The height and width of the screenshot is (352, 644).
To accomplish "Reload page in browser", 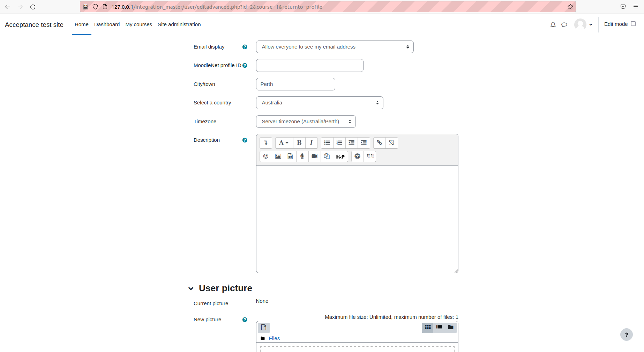I will pyautogui.click(x=33, y=7).
